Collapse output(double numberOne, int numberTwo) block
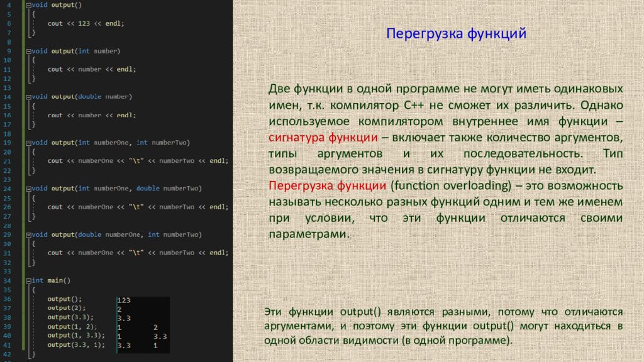This screenshot has height=362, width=644. click(28, 234)
